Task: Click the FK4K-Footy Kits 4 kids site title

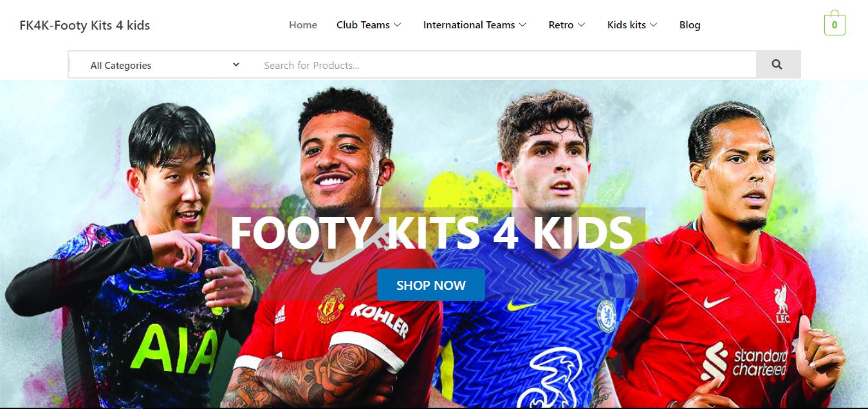Action: (x=84, y=26)
